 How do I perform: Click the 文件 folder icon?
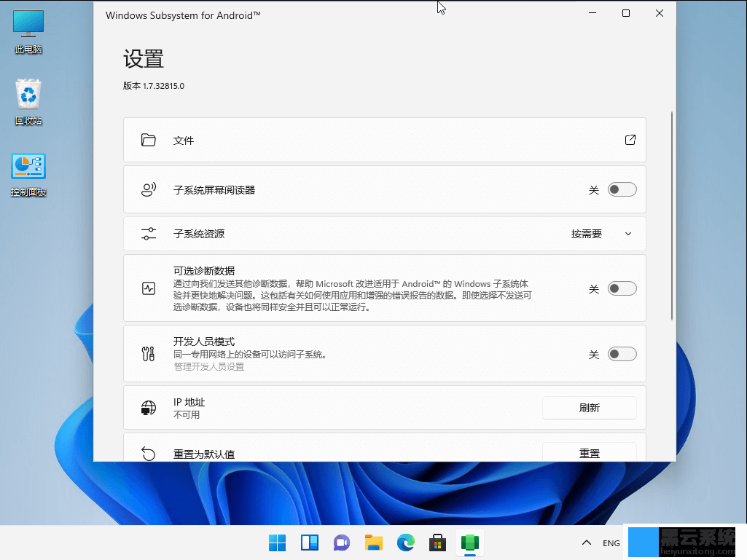click(149, 140)
